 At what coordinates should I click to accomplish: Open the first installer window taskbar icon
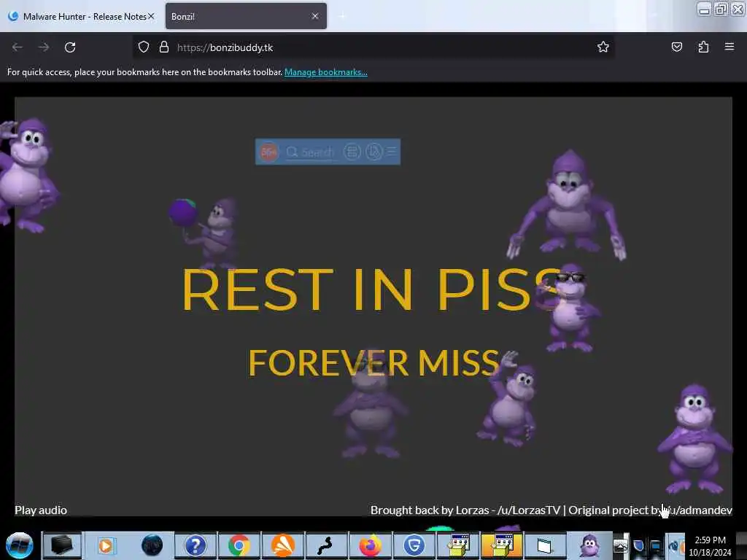point(458,545)
